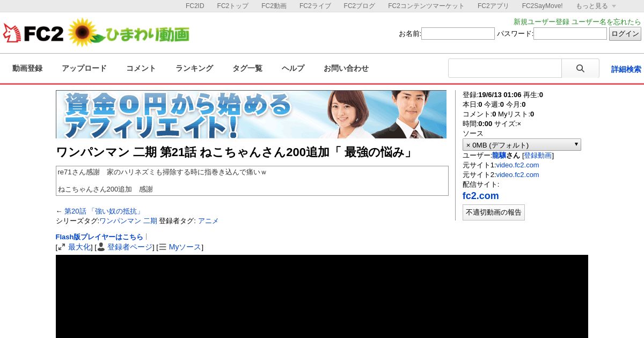Click the 登録:19/6/13 01:06 info text
The image size is (644, 338).
pyautogui.click(x=492, y=95)
